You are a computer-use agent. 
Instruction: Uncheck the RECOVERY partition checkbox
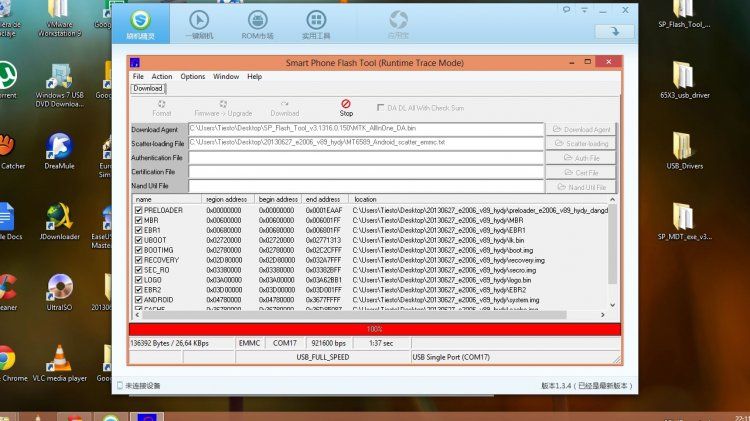[x=138, y=260]
